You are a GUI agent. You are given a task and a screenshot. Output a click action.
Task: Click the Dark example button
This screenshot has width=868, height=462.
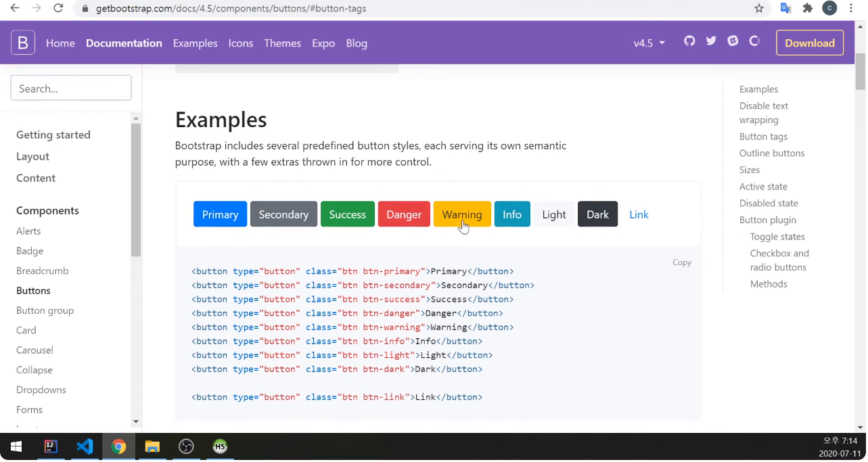coord(597,214)
